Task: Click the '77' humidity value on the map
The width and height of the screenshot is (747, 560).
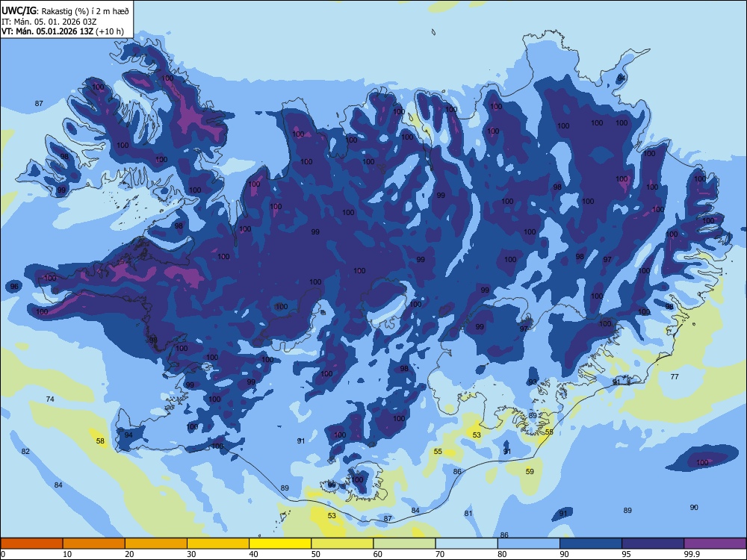Action: (675, 376)
